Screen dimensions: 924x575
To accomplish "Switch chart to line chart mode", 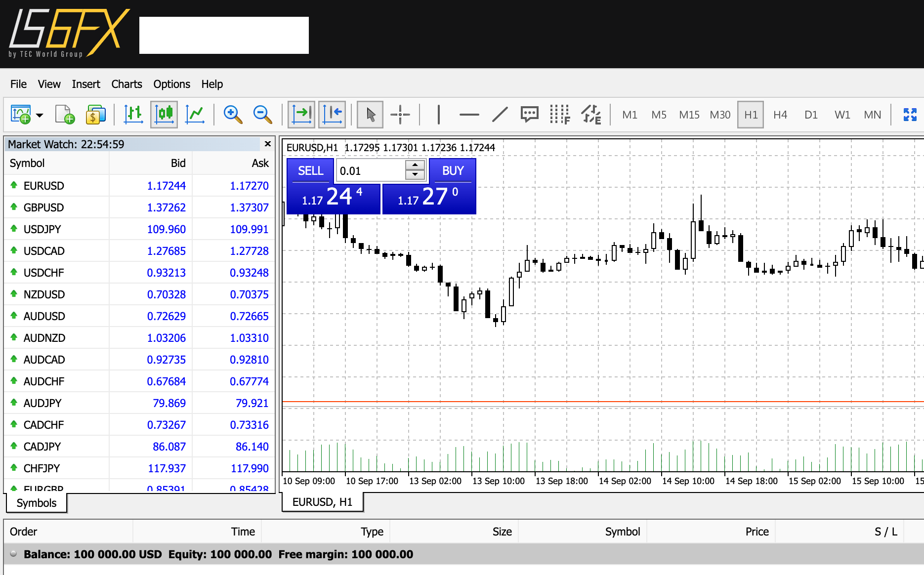I will point(195,115).
